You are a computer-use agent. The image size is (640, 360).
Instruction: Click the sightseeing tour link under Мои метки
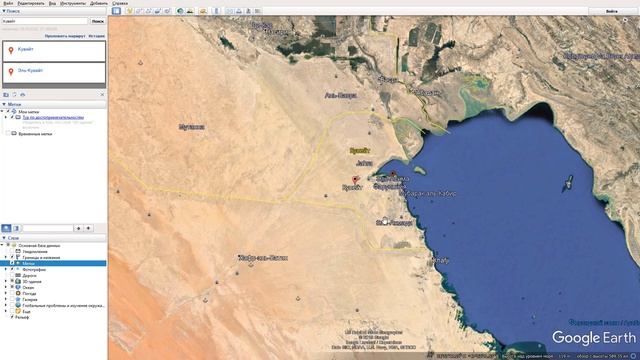coord(53,117)
